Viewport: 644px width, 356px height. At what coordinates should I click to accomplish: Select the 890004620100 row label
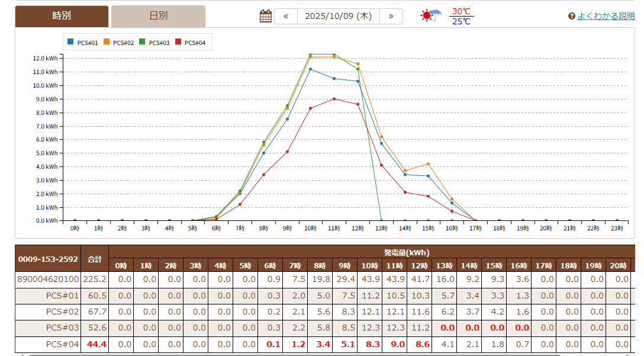click(x=47, y=279)
